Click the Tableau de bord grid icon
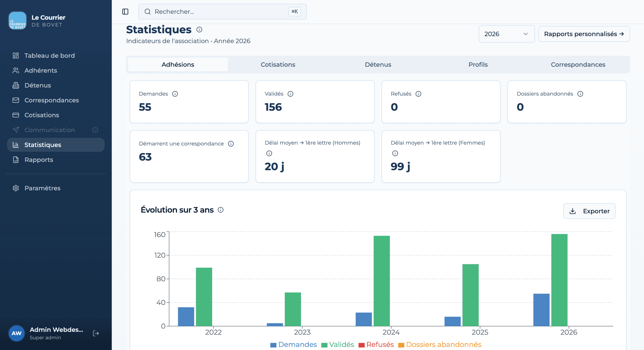Screen dimensions: 644x350 [16, 55]
